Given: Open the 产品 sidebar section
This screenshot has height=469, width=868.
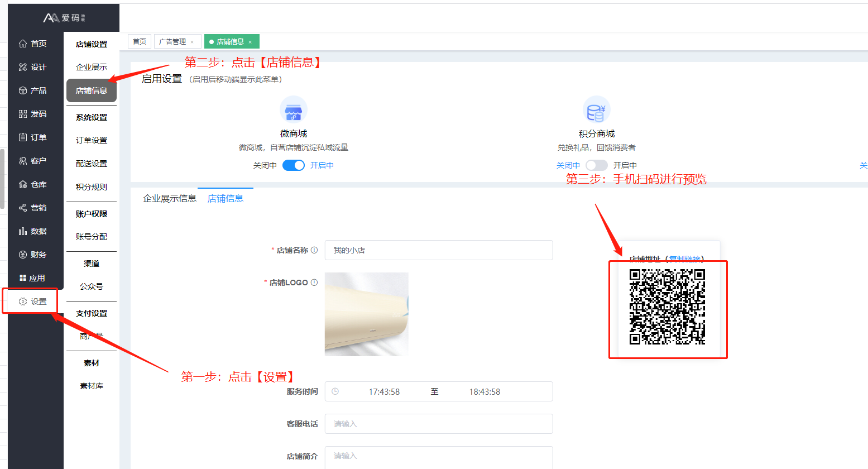Looking at the screenshot, I should tap(33, 90).
